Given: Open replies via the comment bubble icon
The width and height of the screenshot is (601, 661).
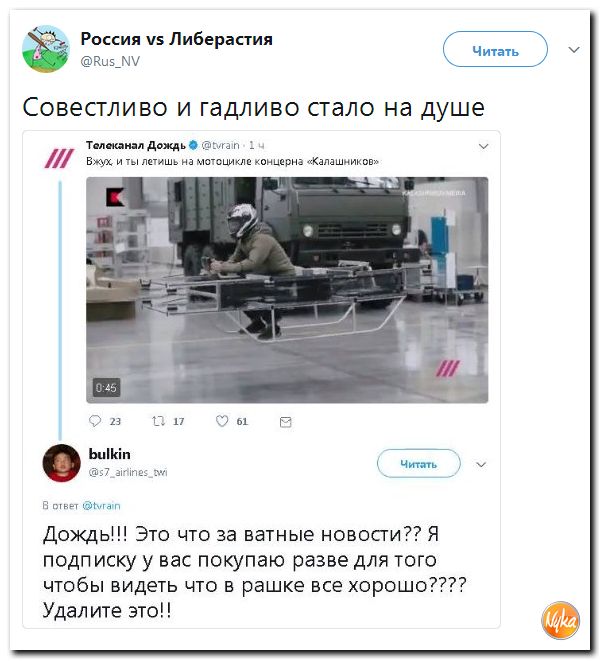Looking at the screenshot, I should click(x=95, y=421).
